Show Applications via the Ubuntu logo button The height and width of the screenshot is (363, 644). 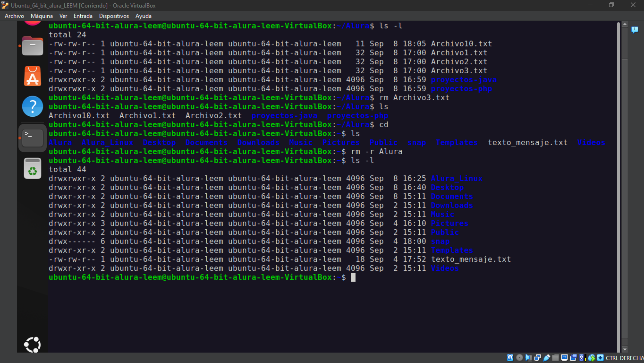[x=33, y=345]
